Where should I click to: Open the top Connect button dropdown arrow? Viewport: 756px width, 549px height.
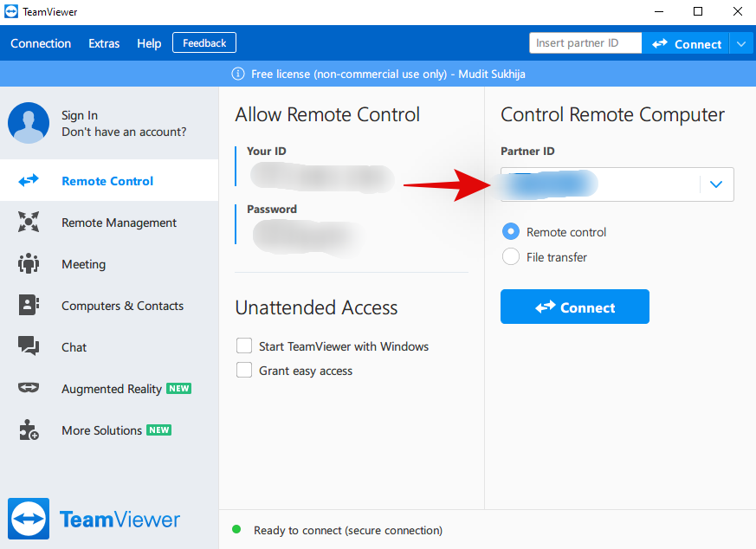coord(742,43)
